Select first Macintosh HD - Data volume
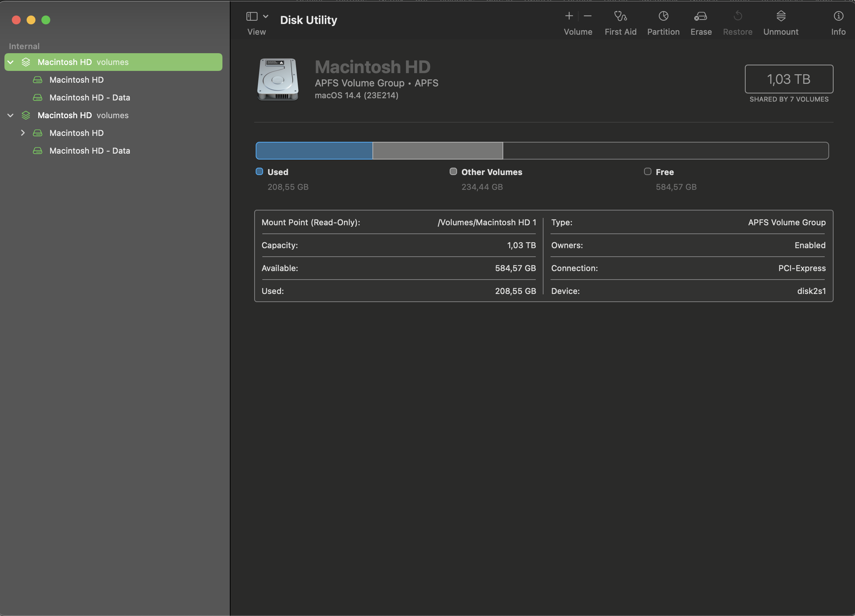 pos(89,97)
